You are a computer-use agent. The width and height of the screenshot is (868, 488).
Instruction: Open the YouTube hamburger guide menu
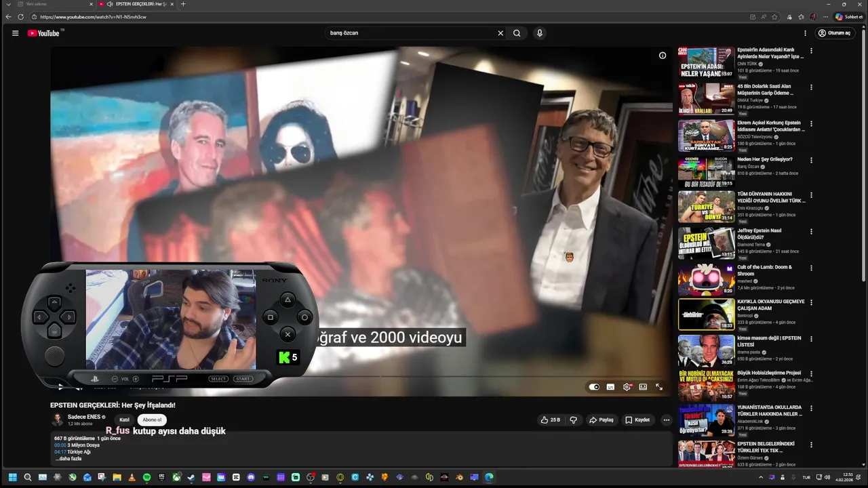15,33
